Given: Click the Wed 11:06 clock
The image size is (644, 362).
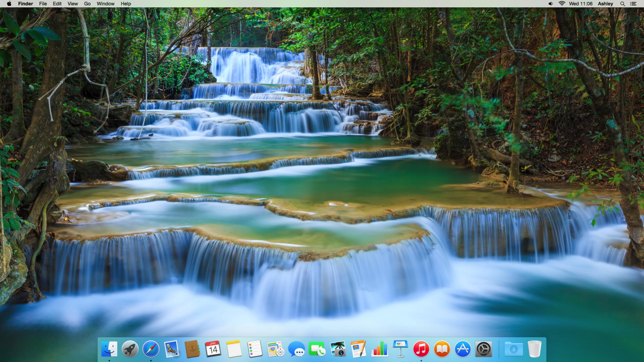Looking at the screenshot, I should pos(581,4).
